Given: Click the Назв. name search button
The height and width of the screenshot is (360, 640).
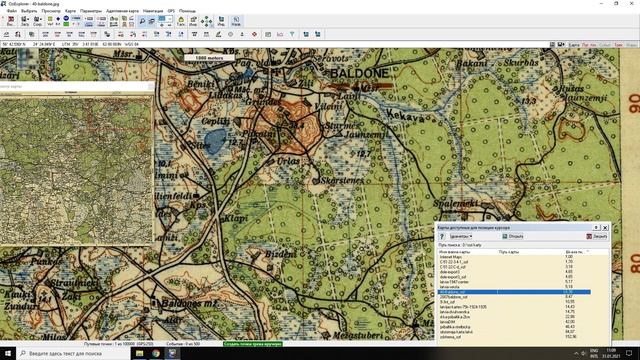Looking at the screenshot, I should click(x=236, y=21).
